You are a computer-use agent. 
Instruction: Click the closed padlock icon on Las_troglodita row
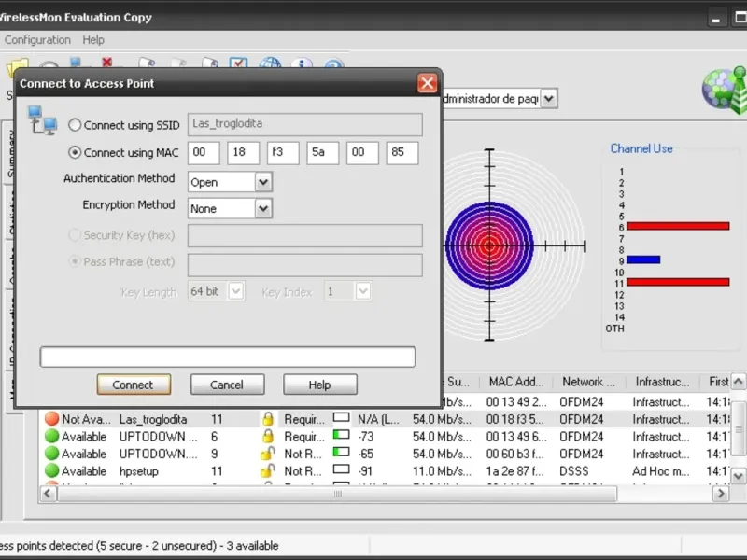coord(267,420)
